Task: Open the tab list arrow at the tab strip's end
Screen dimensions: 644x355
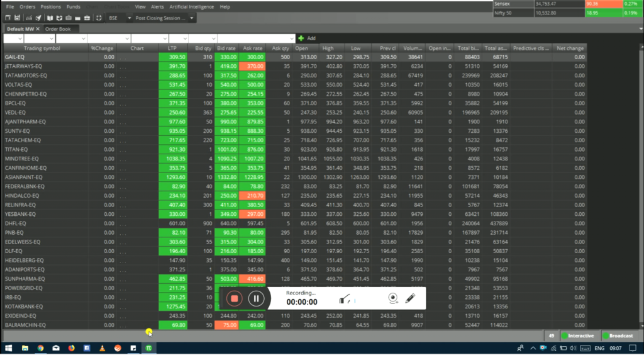Action: click(x=641, y=29)
